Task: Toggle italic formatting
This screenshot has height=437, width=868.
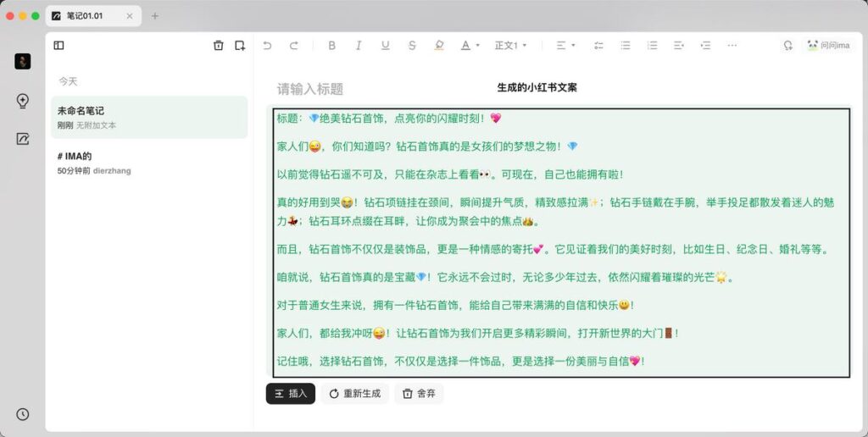Action: (359, 46)
